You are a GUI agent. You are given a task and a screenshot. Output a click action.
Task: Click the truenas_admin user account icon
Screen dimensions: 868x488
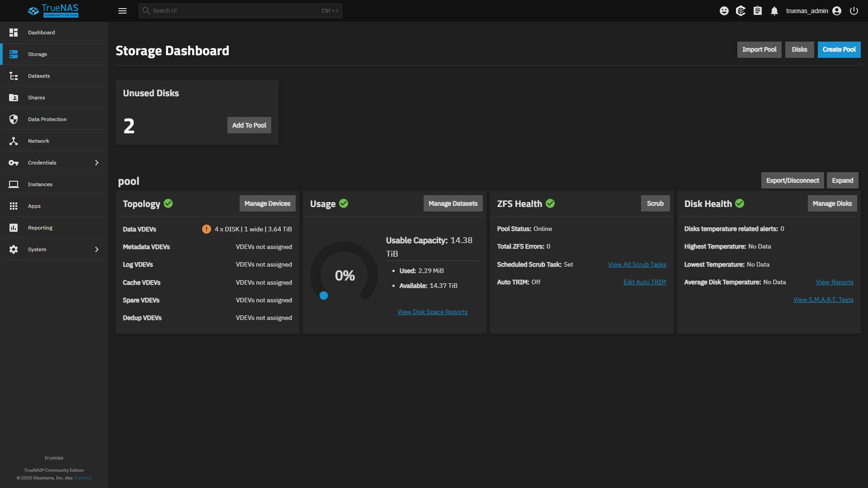point(837,11)
